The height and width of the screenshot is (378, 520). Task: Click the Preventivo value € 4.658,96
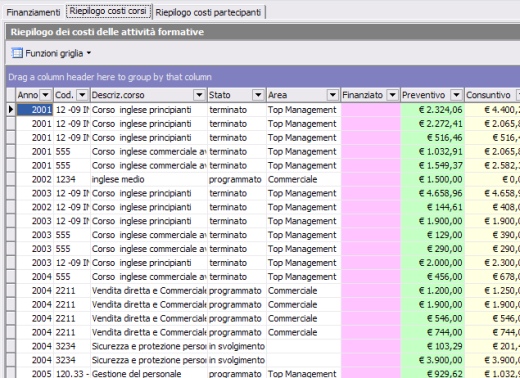[433, 193]
